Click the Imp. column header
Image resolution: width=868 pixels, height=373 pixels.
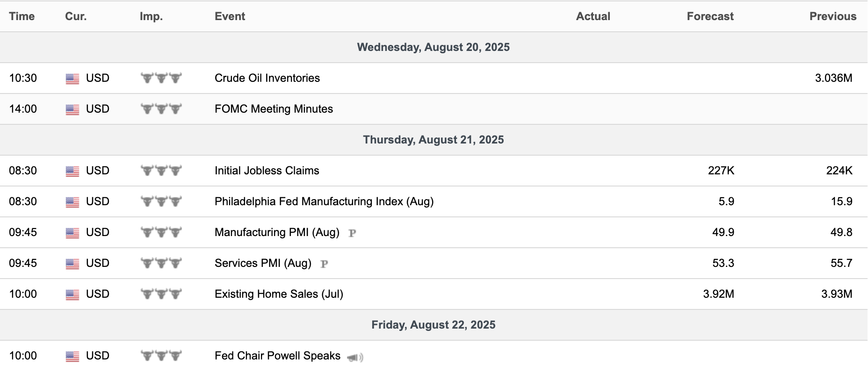pyautogui.click(x=151, y=16)
